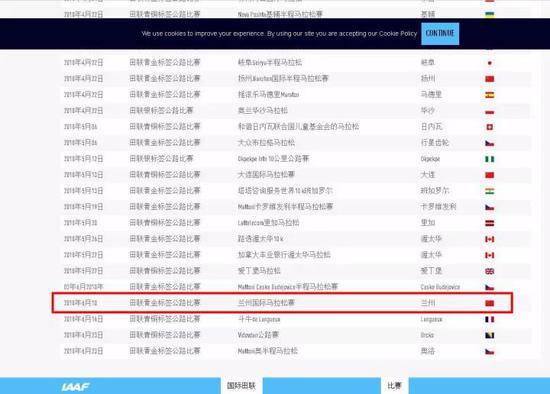Select 和谐日内瓦联合国儿童基金会的马拉松 race name
The image size is (550, 394).
(x=299, y=127)
